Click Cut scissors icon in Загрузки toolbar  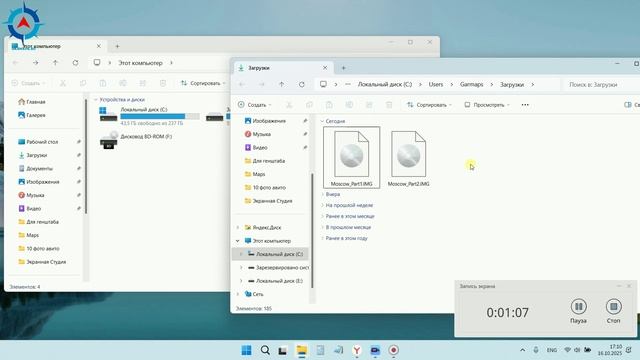point(289,105)
